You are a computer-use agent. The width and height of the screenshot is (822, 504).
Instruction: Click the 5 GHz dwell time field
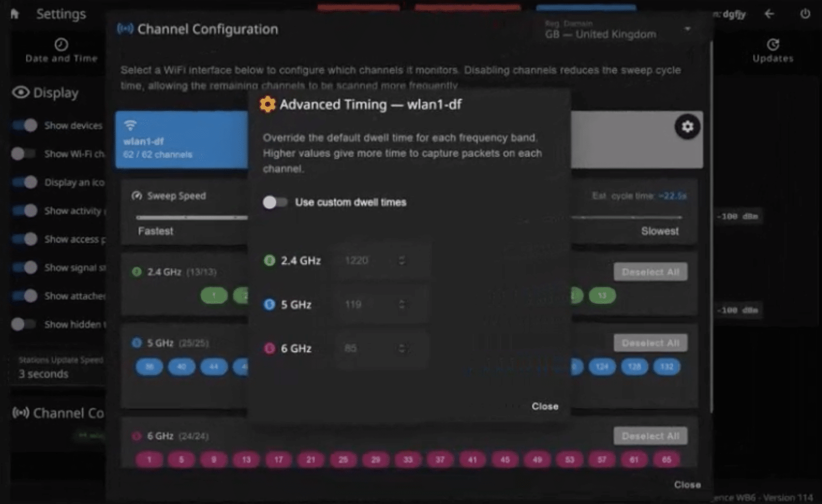382,305
